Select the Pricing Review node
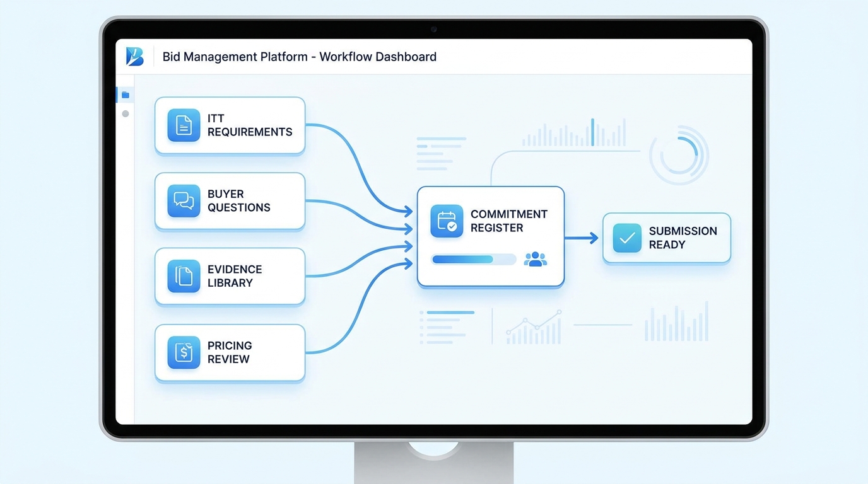The image size is (868, 484). pyautogui.click(x=230, y=352)
